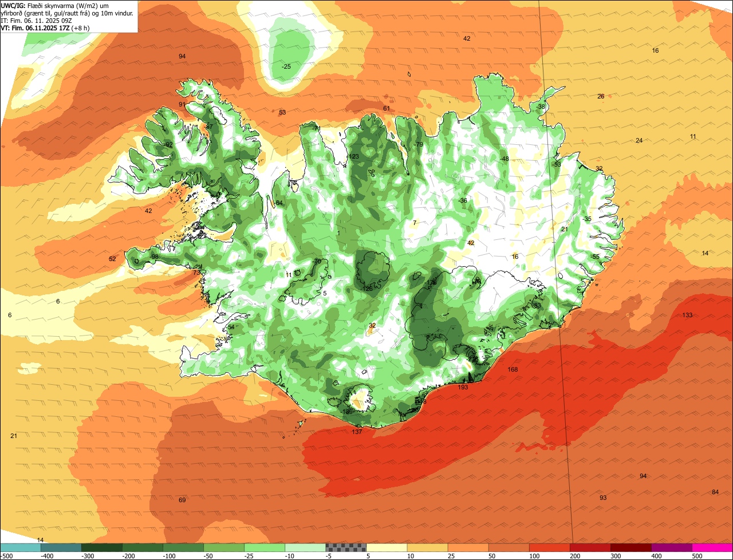
Task: Click the legend swatch between -100 and -50
Action: pos(183,547)
